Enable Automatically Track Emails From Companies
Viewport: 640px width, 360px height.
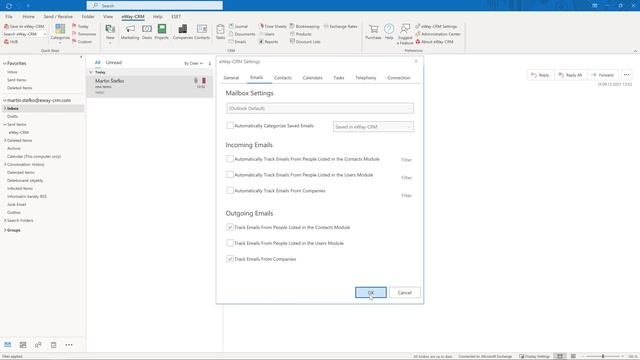[230, 191]
